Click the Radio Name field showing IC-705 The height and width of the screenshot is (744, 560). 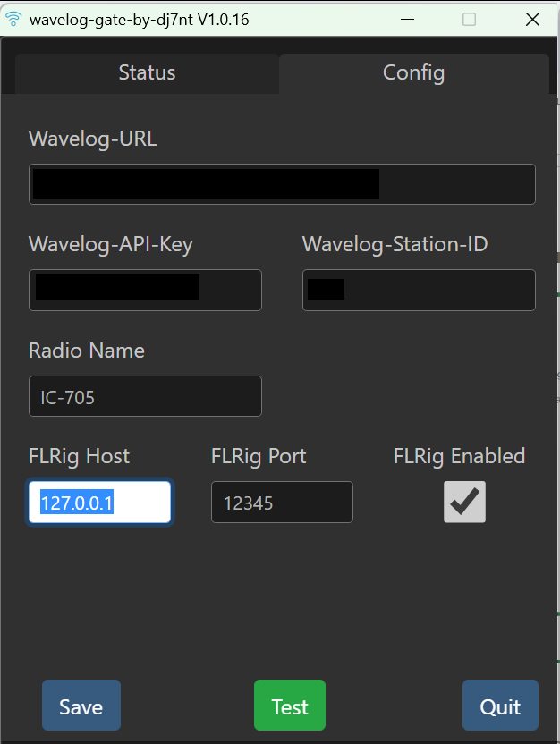145,396
